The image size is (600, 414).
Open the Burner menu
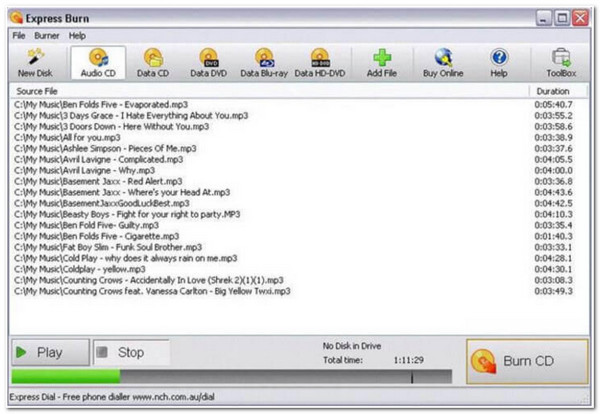click(47, 36)
